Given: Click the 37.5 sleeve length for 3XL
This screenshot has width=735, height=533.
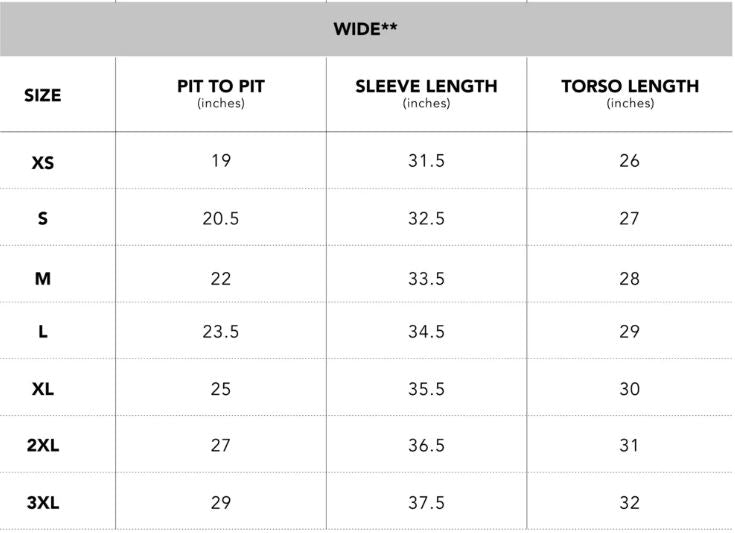Looking at the screenshot, I should pyautogui.click(x=426, y=503).
